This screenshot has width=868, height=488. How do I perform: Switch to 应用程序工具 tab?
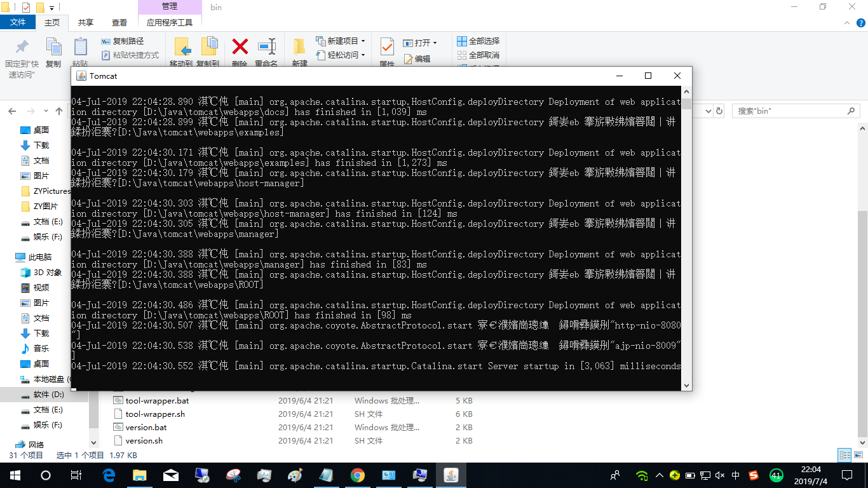pyautogui.click(x=170, y=22)
